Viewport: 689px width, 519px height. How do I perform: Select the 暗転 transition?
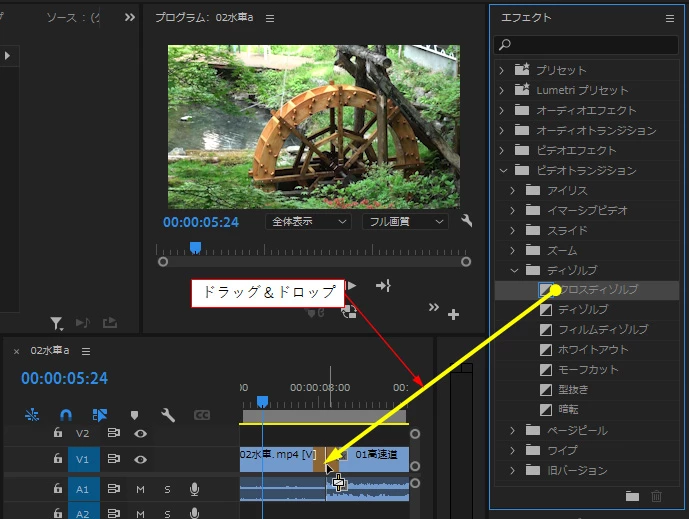click(x=568, y=410)
